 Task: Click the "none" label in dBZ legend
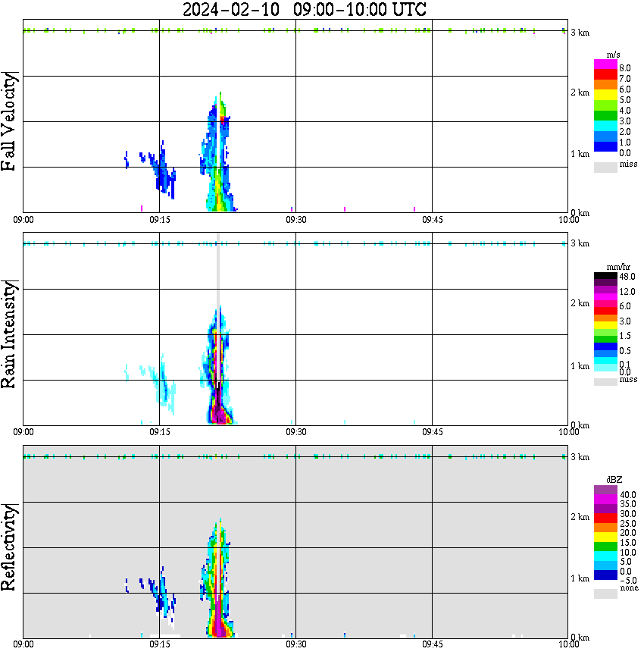coord(629,588)
